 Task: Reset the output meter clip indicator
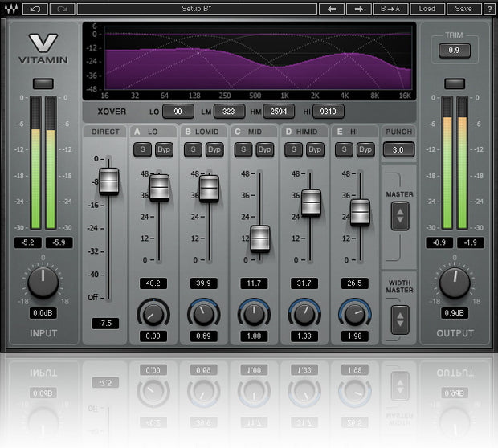tap(455, 83)
